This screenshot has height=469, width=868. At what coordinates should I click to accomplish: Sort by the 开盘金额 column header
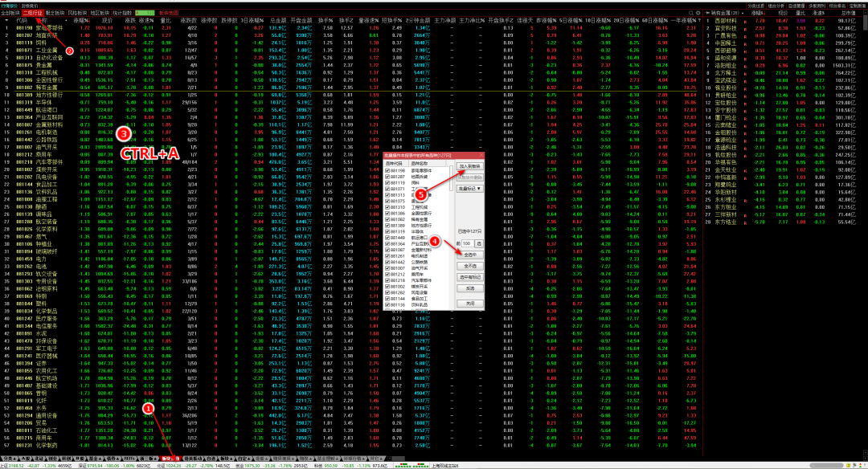pyautogui.click(x=301, y=20)
